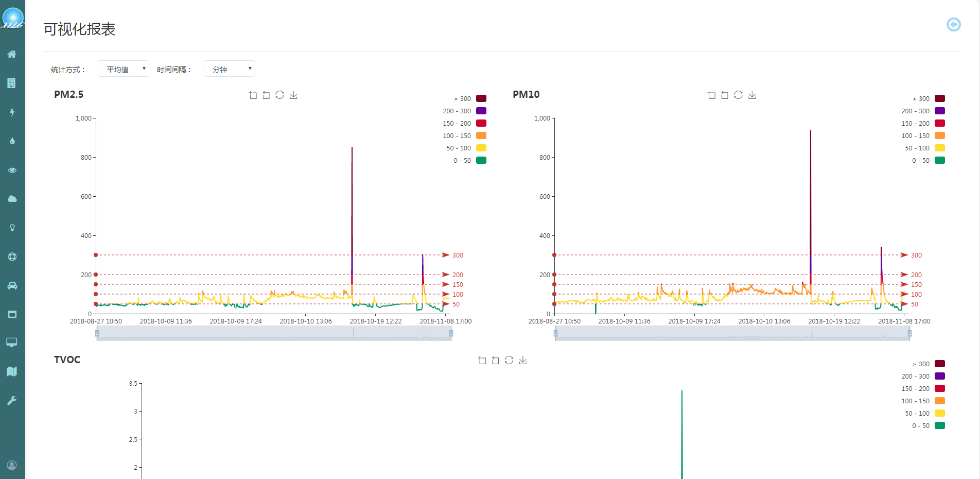This screenshot has width=980, height=479.
Task: Click the purple 200 - 300 swatch in TVOC legend
Action: [x=940, y=376]
